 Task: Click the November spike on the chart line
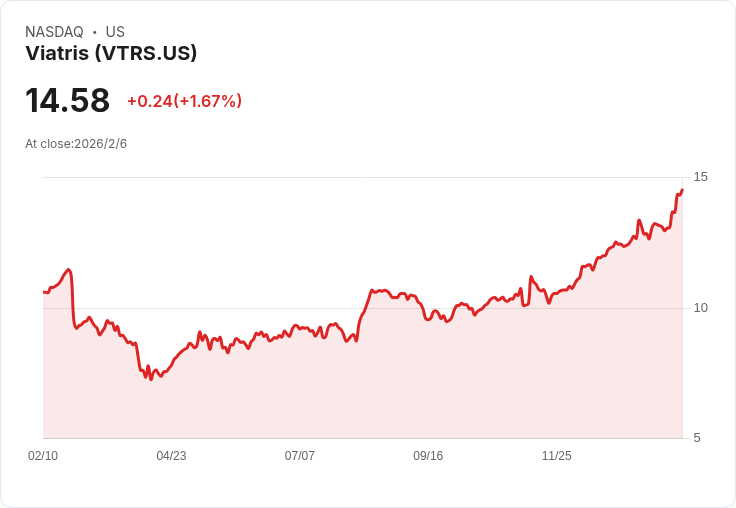pos(531,277)
